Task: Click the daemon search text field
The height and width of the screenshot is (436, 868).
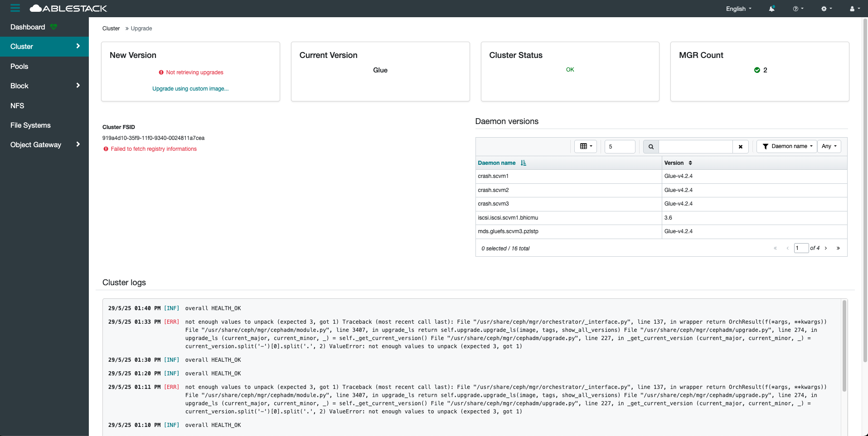Action: click(x=695, y=147)
